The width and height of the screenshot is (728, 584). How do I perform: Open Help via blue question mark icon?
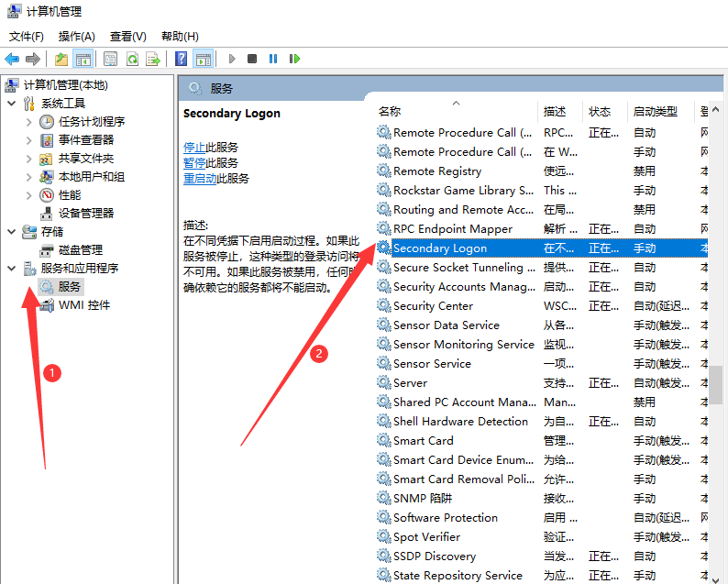click(x=182, y=59)
